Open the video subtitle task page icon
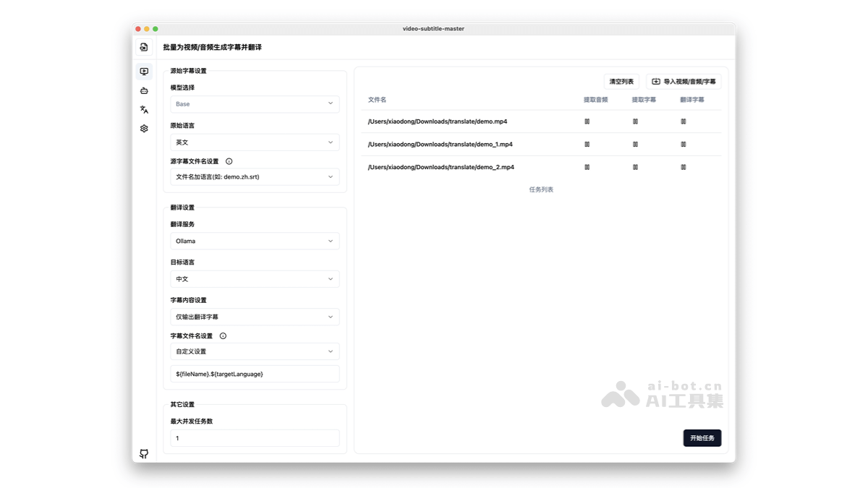The image size is (868, 488). 144,72
